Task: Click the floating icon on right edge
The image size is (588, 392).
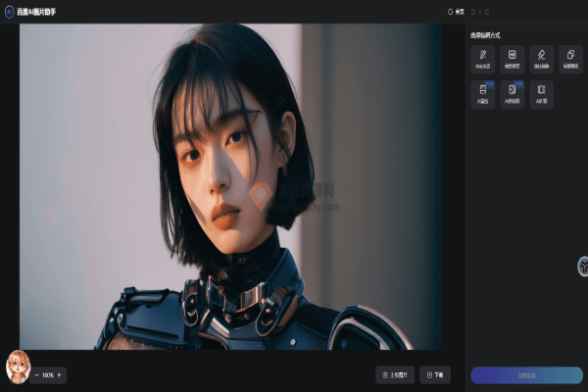Action: click(581, 266)
